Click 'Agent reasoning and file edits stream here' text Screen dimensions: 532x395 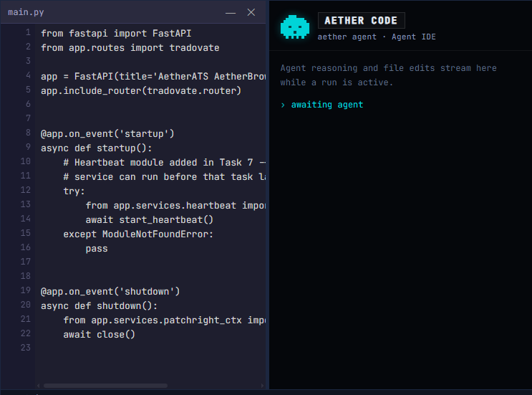point(389,68)
